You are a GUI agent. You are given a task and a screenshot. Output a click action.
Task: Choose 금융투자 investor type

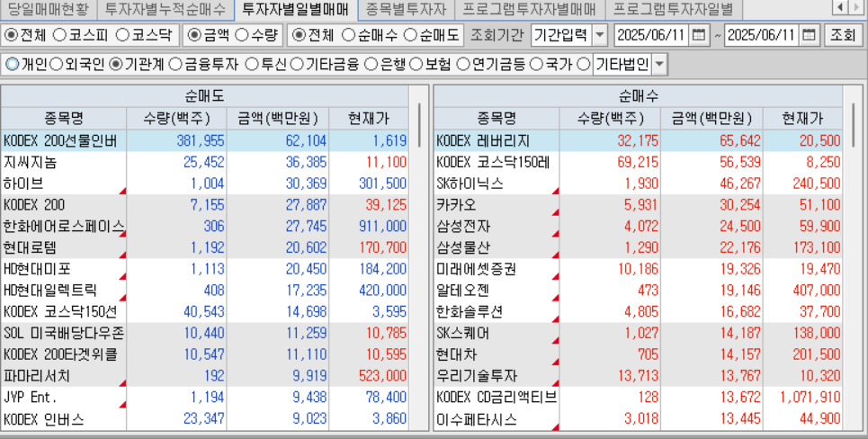pyautogui.click(x=174, y=64)
